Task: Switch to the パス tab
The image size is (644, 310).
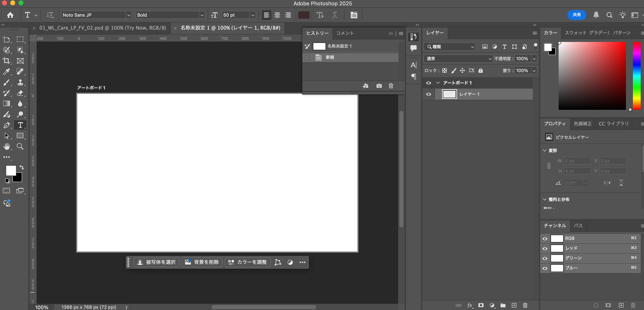Action: coord(578,226)
